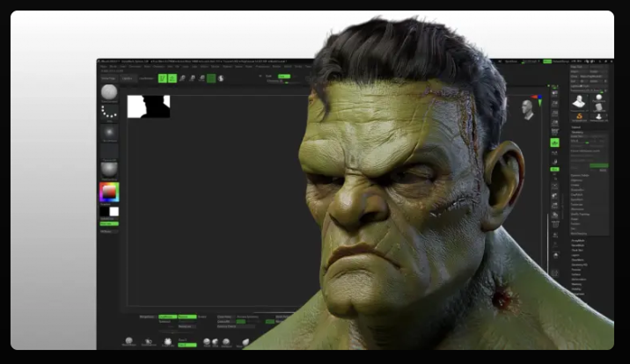Screen dimensions: 630x364
Task: Toggle the small green XYZ button on right shelf
Action: [x=555, y=170]
